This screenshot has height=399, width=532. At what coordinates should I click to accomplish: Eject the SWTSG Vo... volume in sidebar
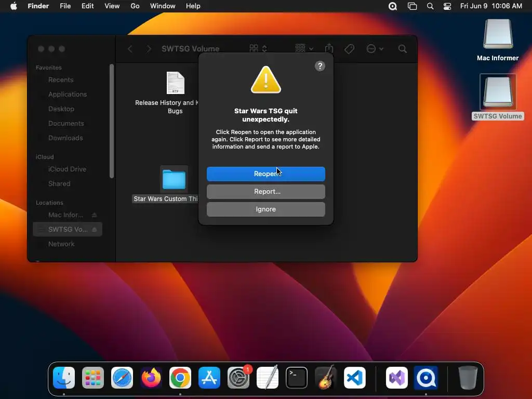point(95,229)
